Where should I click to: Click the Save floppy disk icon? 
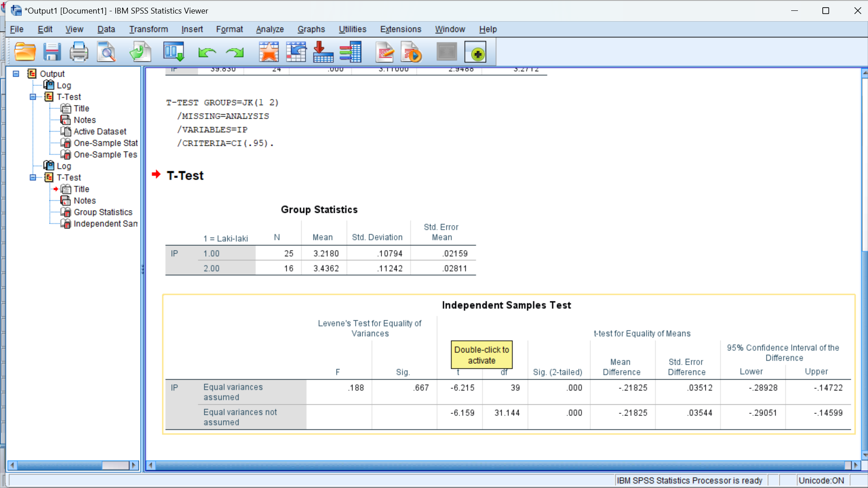pos(52,52)
